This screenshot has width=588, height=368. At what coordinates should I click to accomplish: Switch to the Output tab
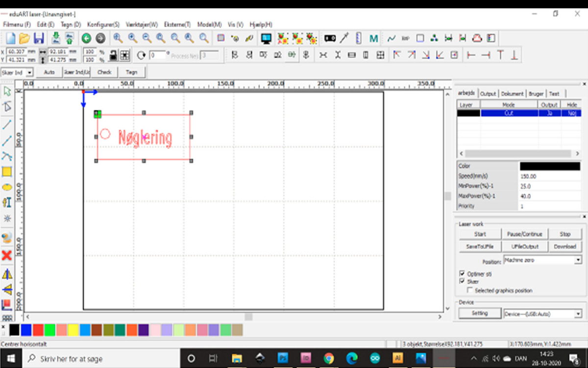[488, 93]
